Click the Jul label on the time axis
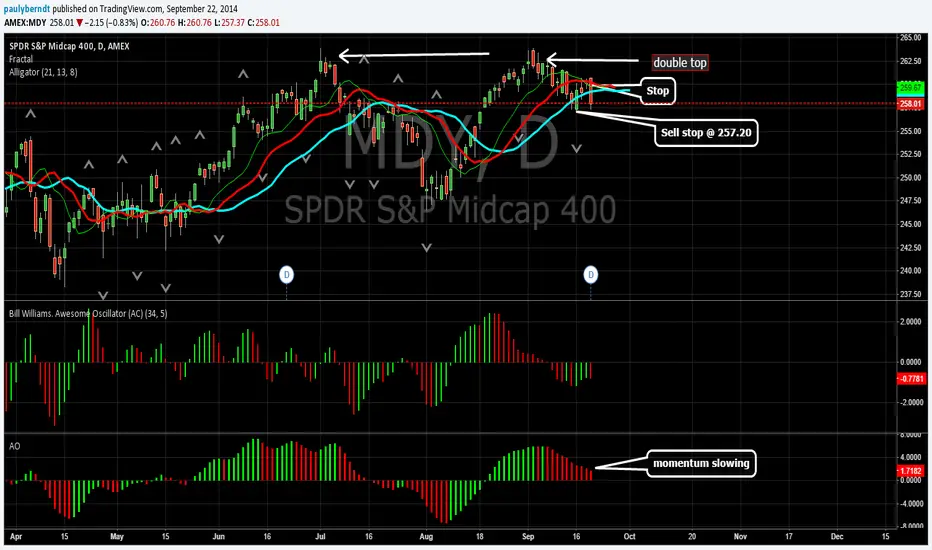Screen dimensions: 932x550 (x=320, y=536)
